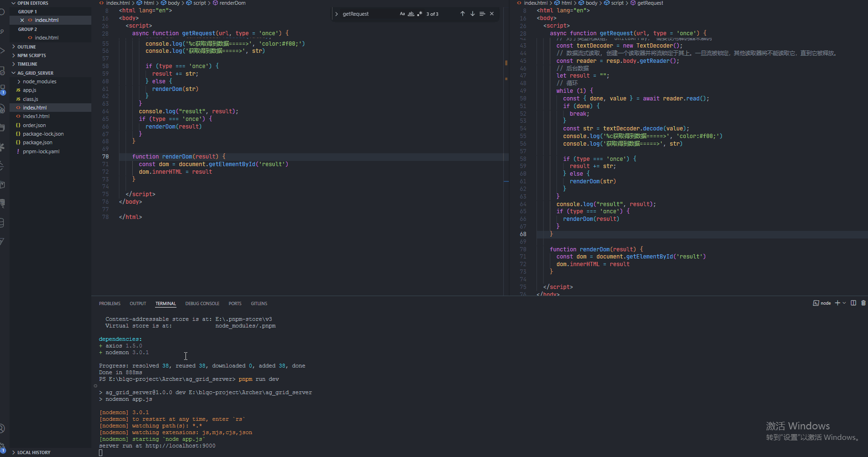Click line 70 renderDom function in left editor
The height and width of the screenshot is (457, 868).
(x=179, y=157)
